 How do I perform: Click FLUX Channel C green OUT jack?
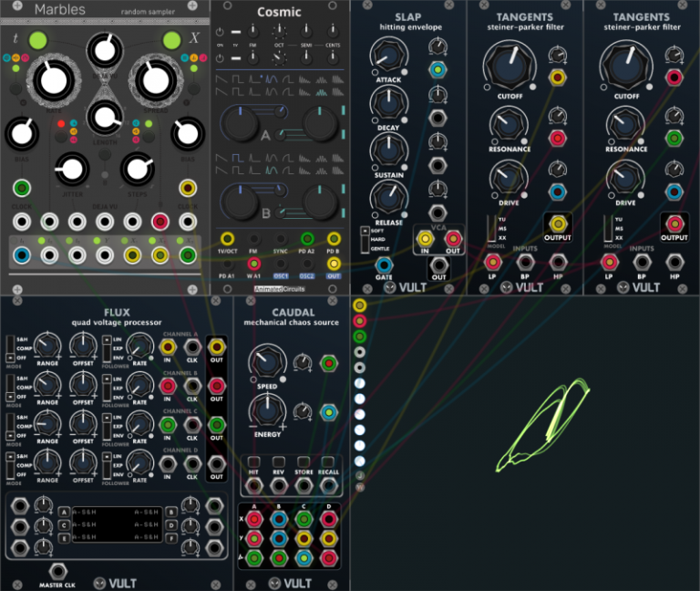[x=217, y=425]
